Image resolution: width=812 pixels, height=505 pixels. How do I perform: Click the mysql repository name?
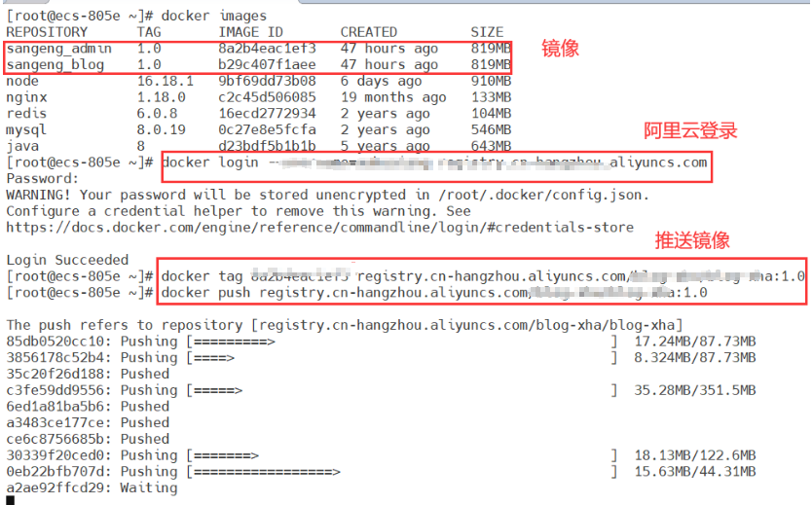(26, 130)
